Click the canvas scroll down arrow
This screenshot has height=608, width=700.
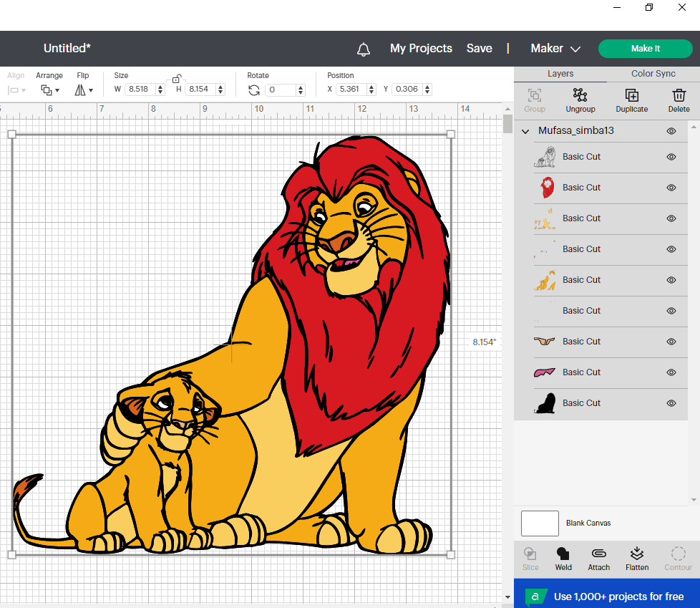(x=507, y=597)
